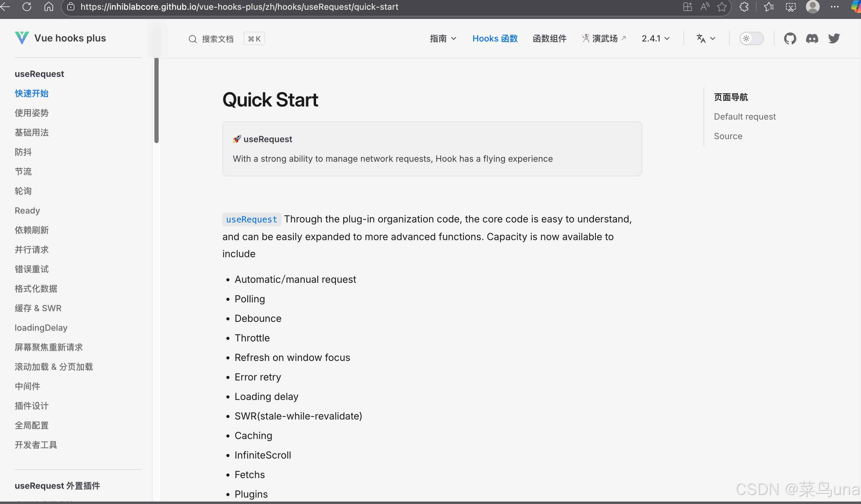This screenshot has height=504, width=861.
Task: Open the language translation dropdown
Action: [x=705, y=38]
